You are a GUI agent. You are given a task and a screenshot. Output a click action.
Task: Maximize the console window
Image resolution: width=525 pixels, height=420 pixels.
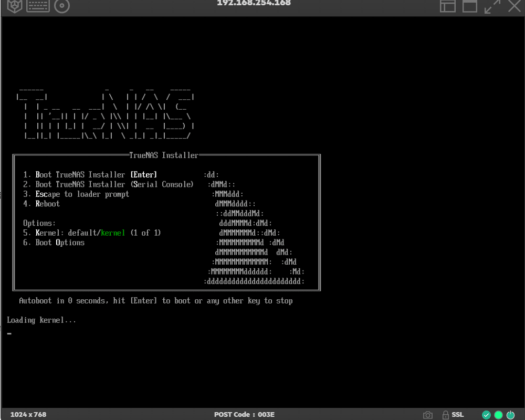[470, 6]
